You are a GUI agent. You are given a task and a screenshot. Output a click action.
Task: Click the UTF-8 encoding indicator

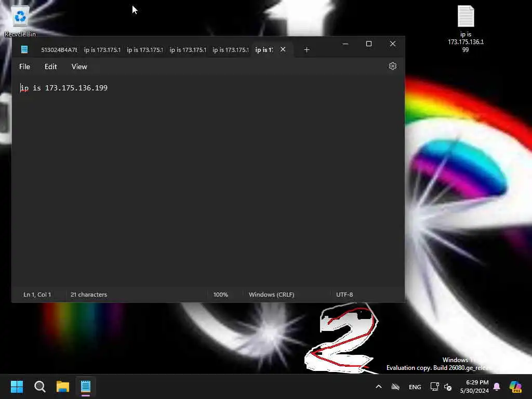click(x=344, y=295)
